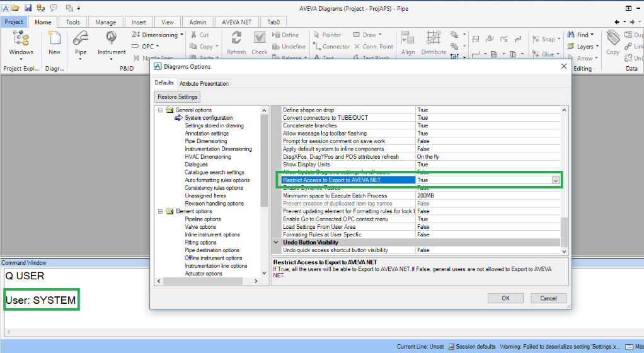The height and width of the screenshot is (353, 644).
Task: Click the Restore Settings button
Action: tap(178, 97)
